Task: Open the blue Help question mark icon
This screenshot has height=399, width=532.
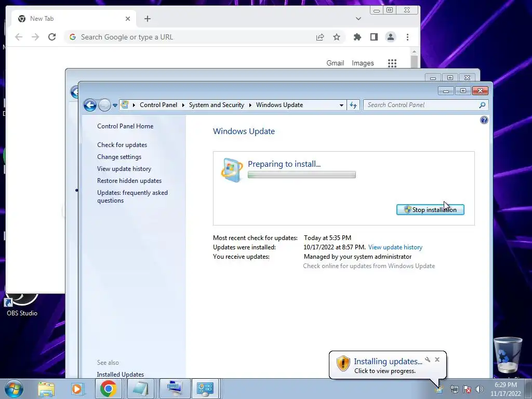Action: (484, 120)
